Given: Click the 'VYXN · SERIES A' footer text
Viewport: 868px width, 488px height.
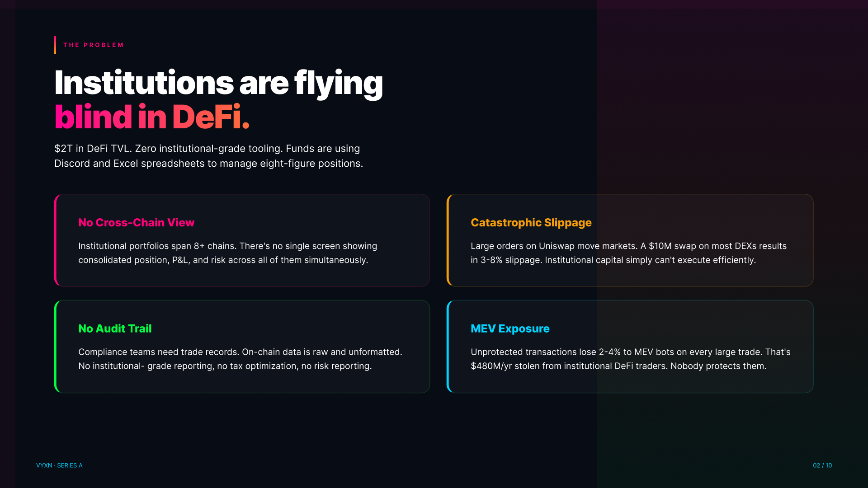Looking at the screenshot, I should (x=59, y=465).
